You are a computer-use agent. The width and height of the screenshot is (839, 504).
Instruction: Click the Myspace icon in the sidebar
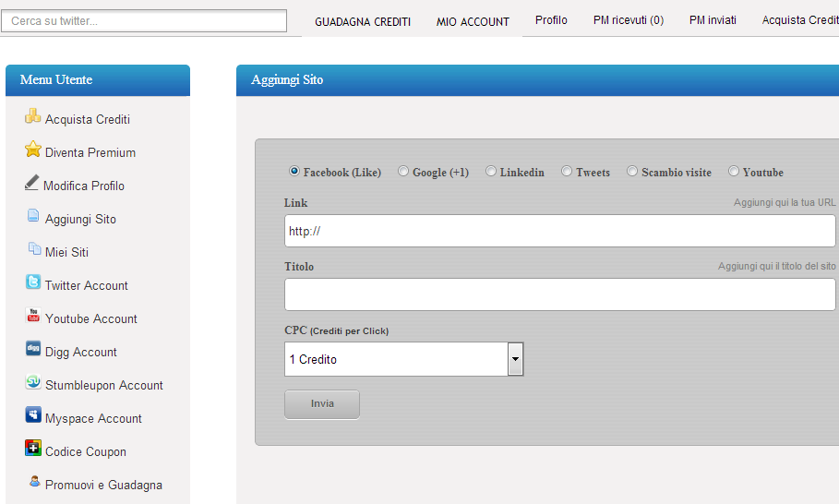33,414
